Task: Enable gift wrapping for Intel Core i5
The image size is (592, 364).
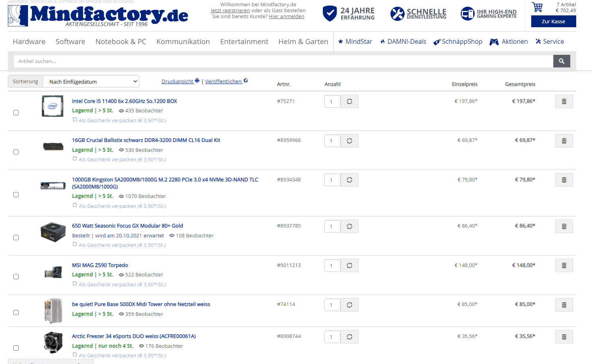Action: point(75,120)
